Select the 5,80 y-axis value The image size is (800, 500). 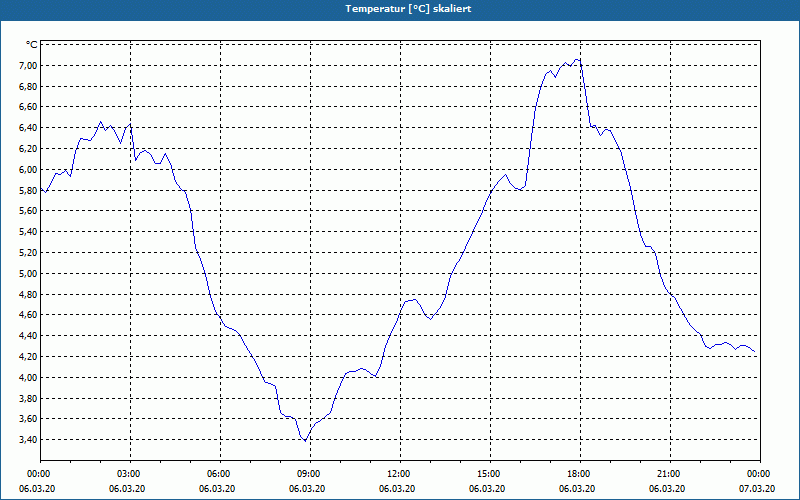point(29,190)
